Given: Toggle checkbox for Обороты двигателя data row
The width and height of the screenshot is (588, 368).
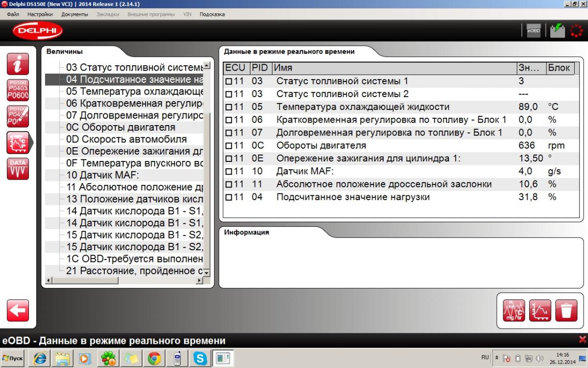Looking at the screenshot, I should point(228,146).
